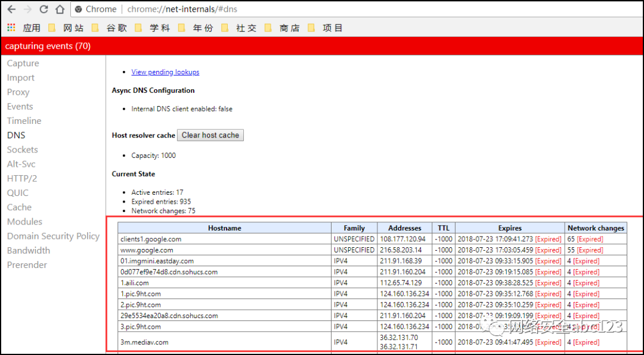The height and width of the screenshot is (355, 644).
Task: Click the Network changes column header
Action: click(596, 228)
